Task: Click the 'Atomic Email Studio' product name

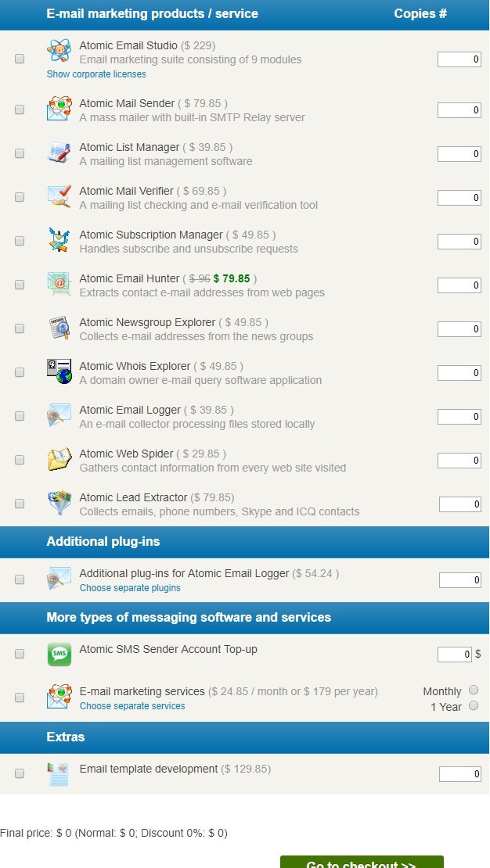Action: (128, 45)
